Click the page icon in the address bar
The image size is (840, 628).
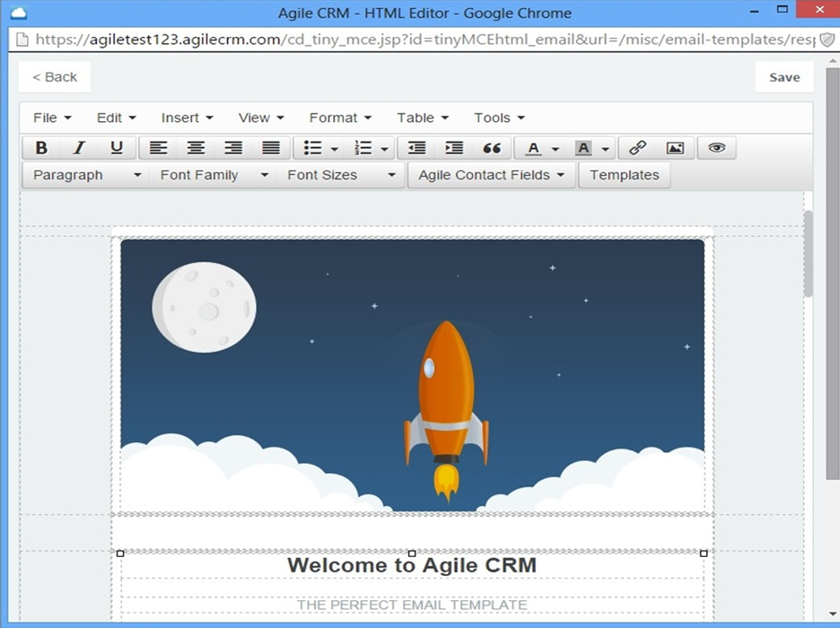pos(22,39)
